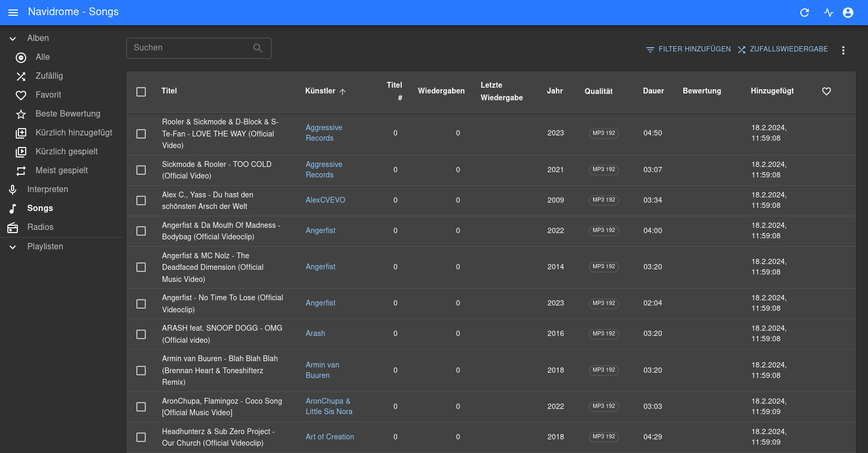868x453 pixels.
Task: Open artist AlexCVEVO link
Action: tap(325, 200)
